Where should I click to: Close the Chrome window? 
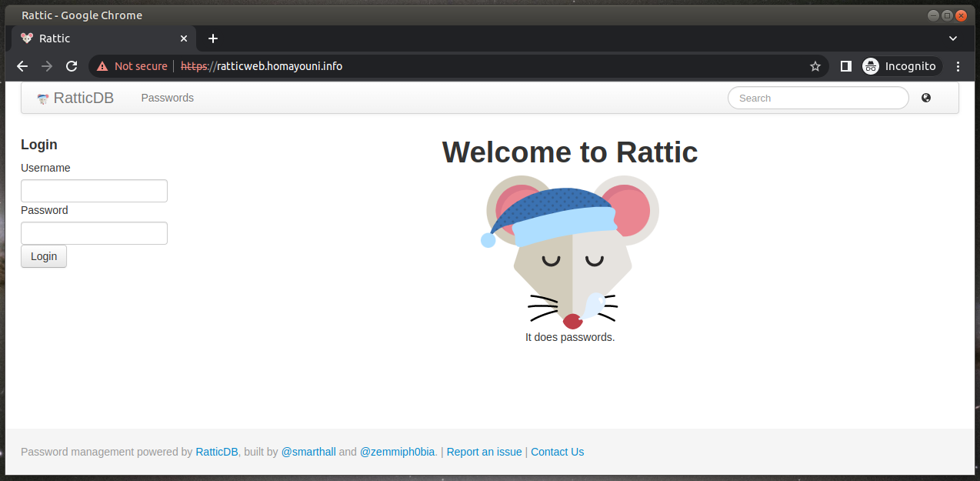click(x=961, y=15)
